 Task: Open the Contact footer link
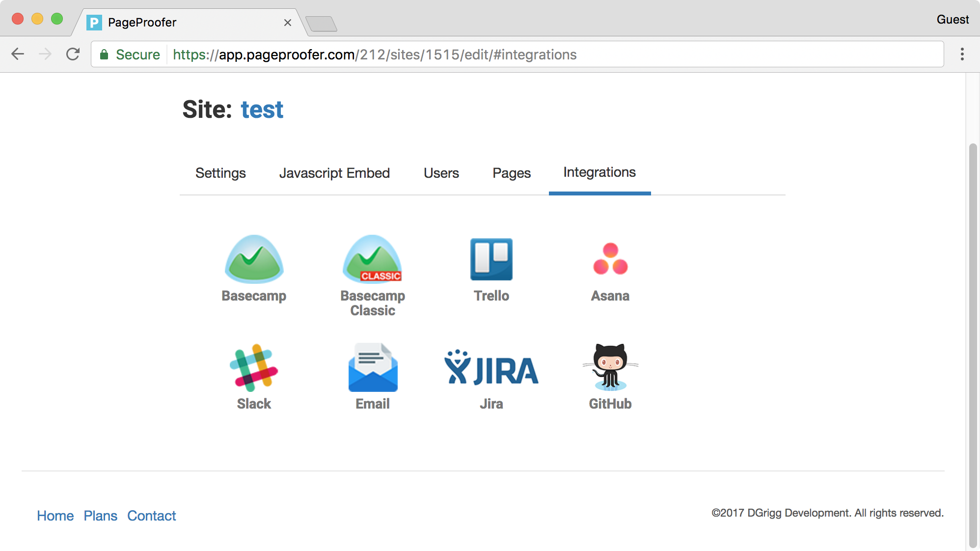pyautogui.click(x=151, y=516)
